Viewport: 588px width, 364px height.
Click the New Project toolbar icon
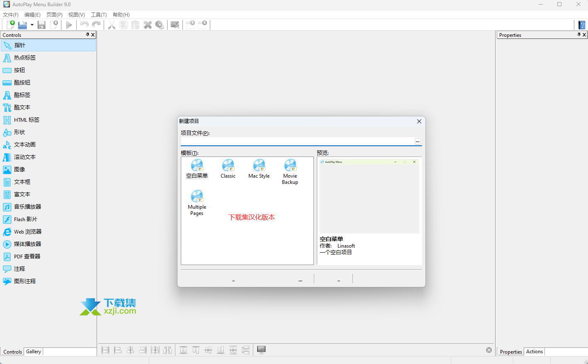[x=10, y=25]
